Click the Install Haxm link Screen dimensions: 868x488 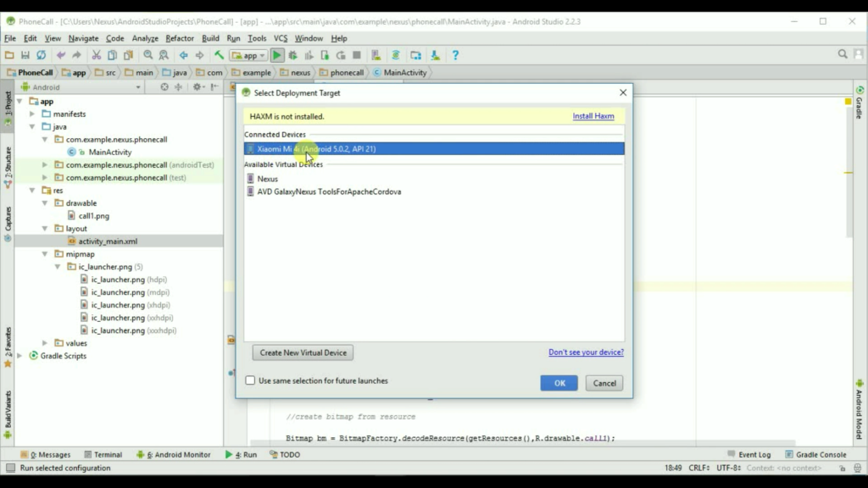593,116
